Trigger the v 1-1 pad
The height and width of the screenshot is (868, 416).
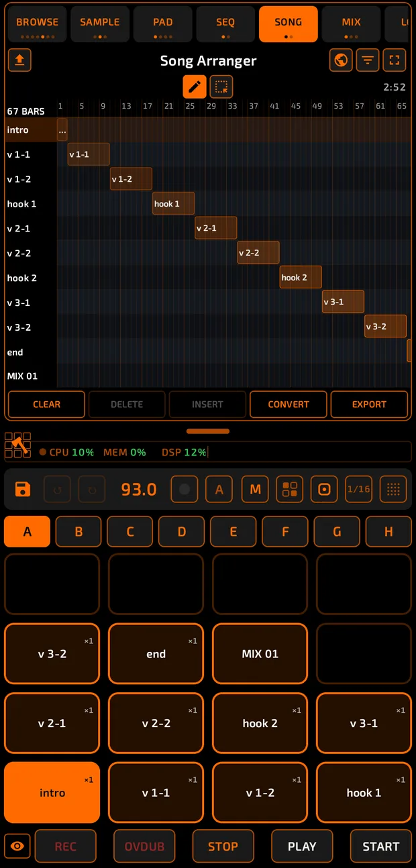point(156,792)
